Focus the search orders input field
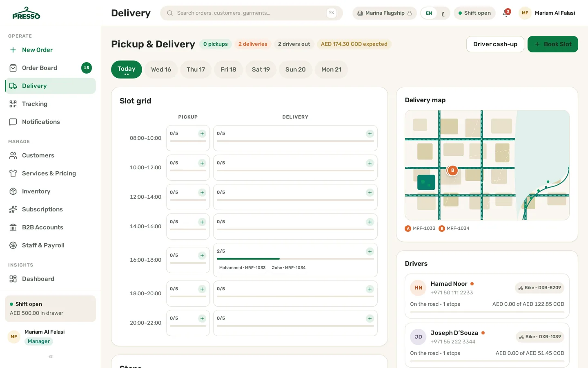Viewport: 588px width, 368px height. coord(252,13)
